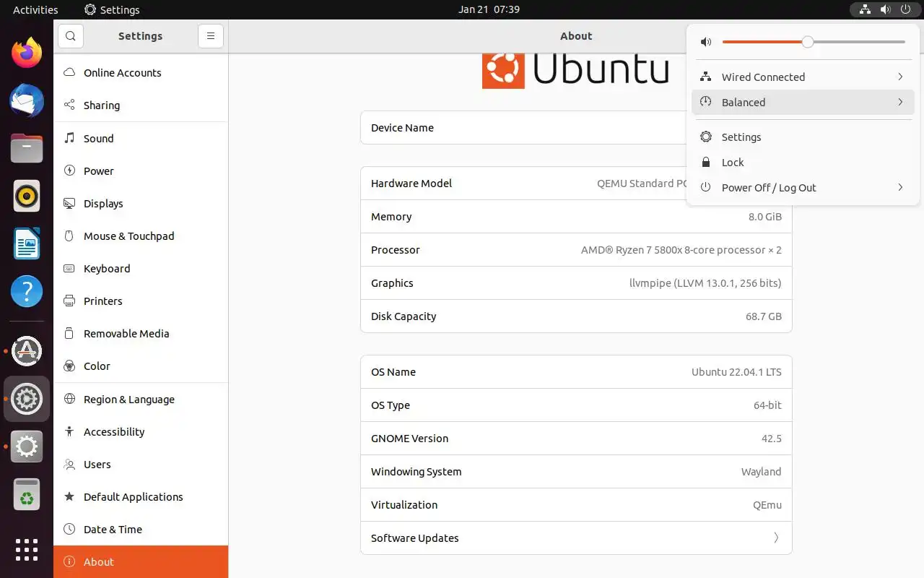Open the Sound settings panel

(99, 139)
